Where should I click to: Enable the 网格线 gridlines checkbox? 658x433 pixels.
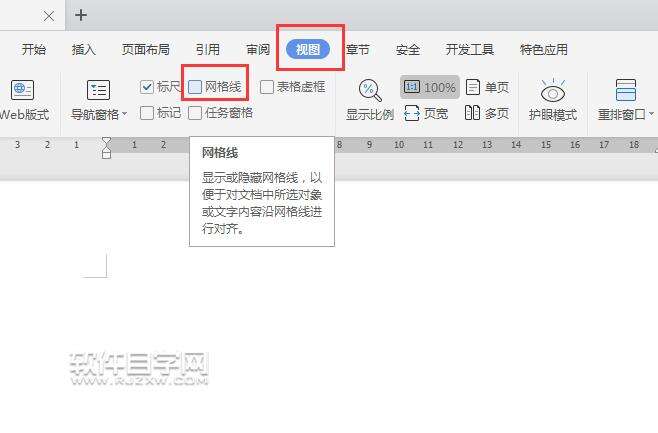(x=195, y=87)
